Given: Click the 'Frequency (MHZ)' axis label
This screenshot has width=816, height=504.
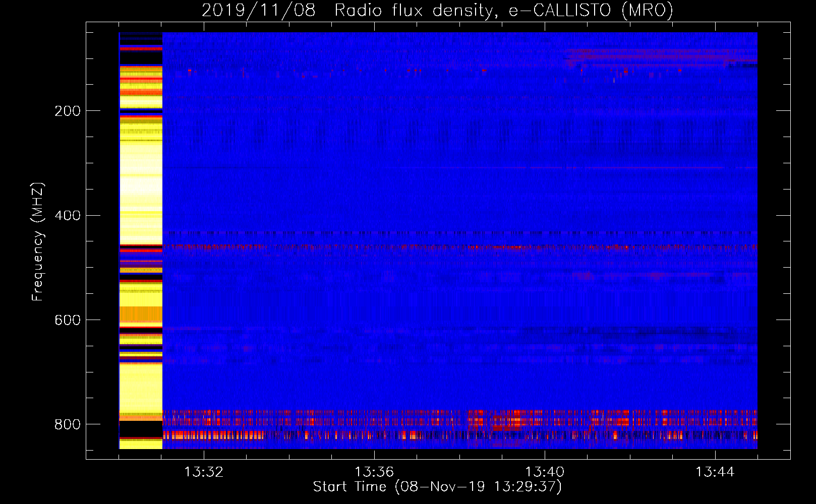Looking at the screenshot, I should tap(38, 242).
